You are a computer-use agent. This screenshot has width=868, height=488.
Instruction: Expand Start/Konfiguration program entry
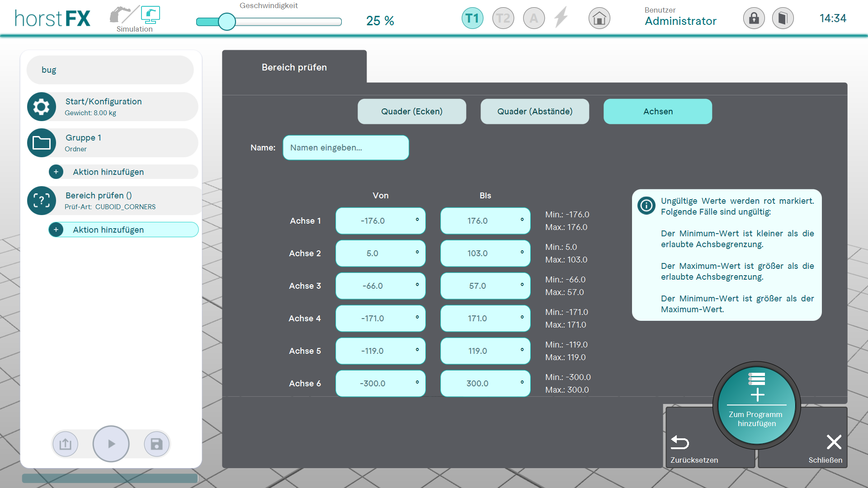112,107
